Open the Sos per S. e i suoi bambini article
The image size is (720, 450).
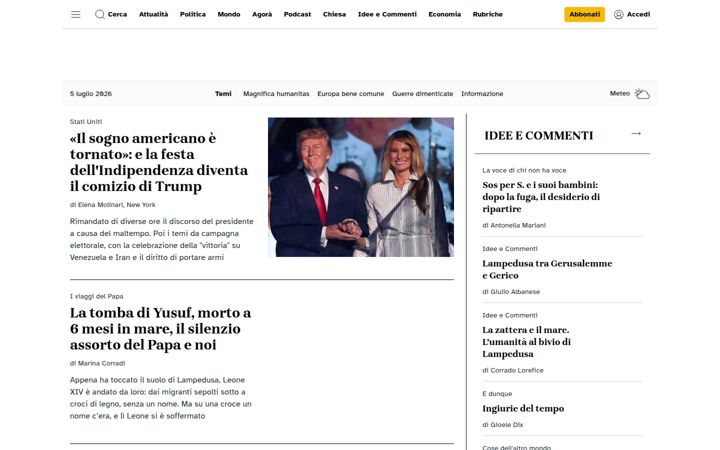pos(541,197)
